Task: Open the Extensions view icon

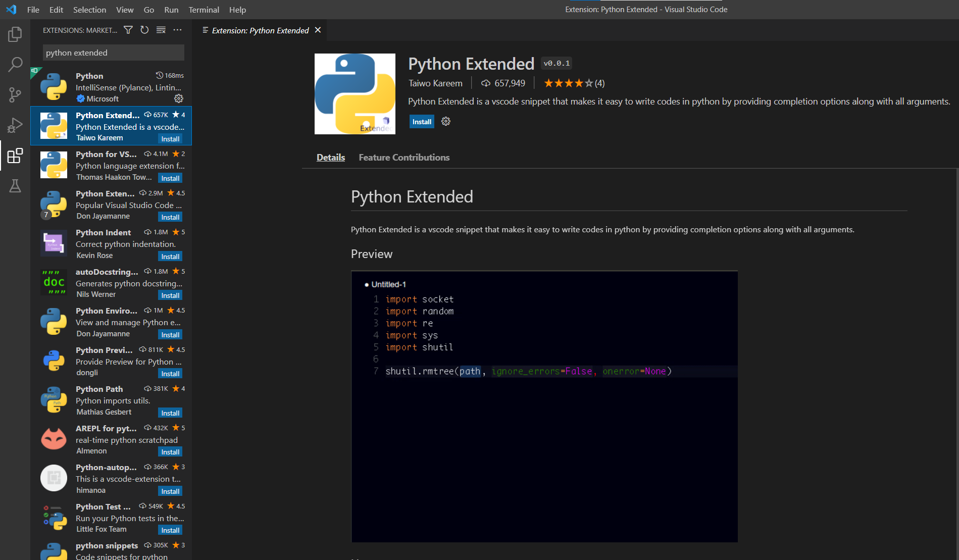Action: coord(15,156)
